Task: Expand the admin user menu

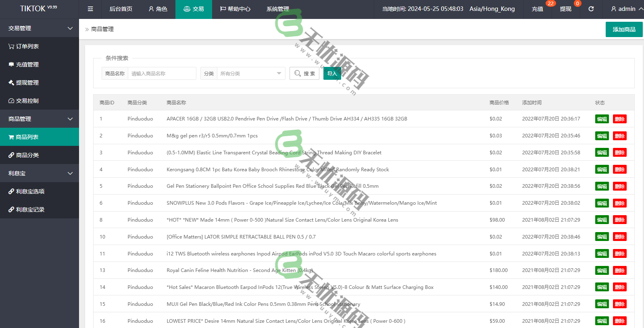Action: (627, 9)
